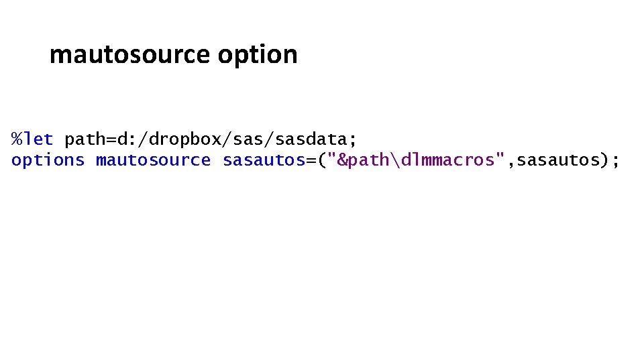Screen dimensions: 644x362
Task: Click the blue "%let" keyword
Action: point(32,139)
